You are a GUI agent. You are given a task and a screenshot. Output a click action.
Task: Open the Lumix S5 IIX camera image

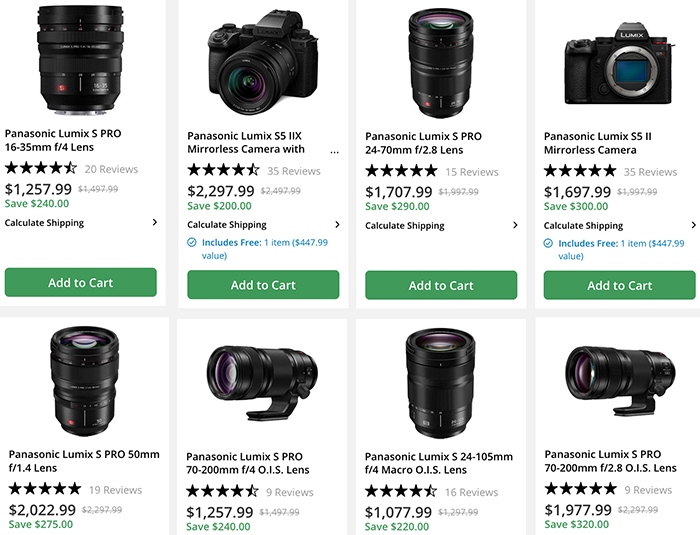pos(263,63)
